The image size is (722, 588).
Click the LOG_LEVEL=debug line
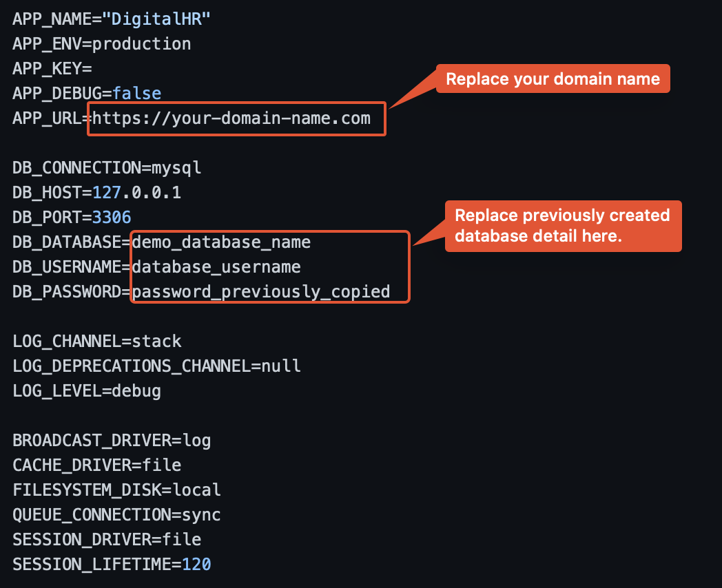pos(87,391)
